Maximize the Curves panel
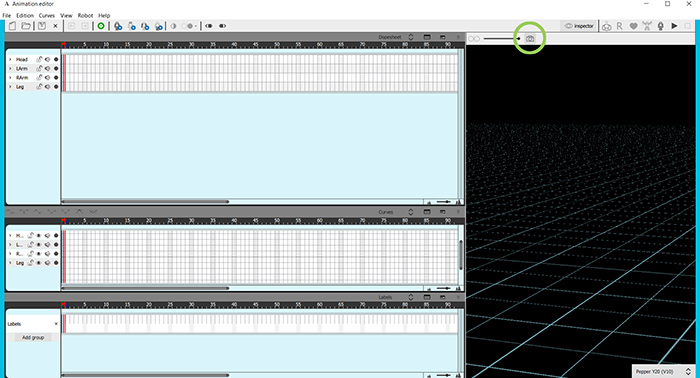Image resolution: width=700 pixels, height=378 pixels. [427, 212]
